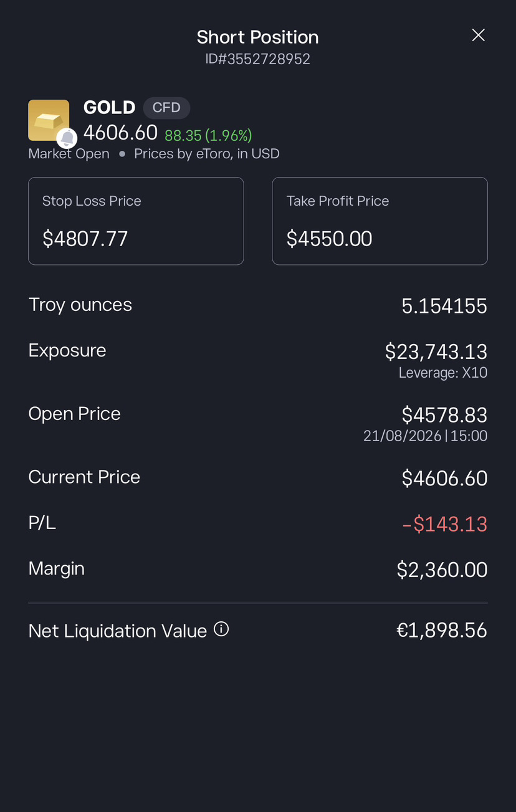Tap the Net Liquidation Value €1,898.56
This screenshot has height=812, width=516.
pyautogui.click(x=442, y=630)
